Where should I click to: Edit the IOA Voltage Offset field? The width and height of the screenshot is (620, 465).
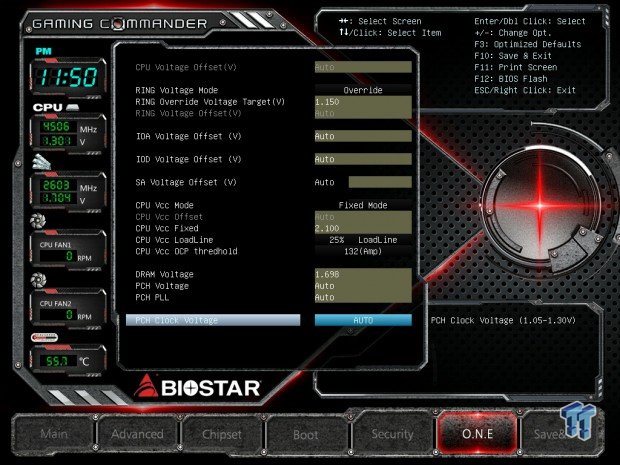coord(363,136)
